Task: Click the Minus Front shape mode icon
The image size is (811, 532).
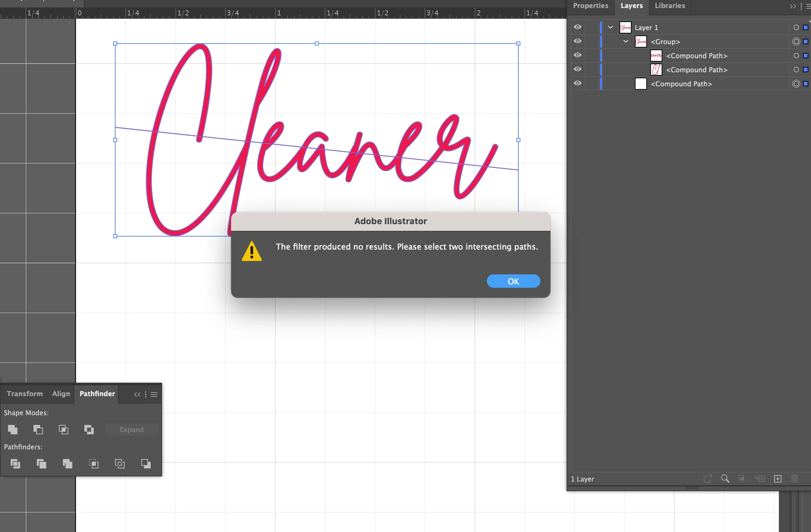Action: point(38,430)
